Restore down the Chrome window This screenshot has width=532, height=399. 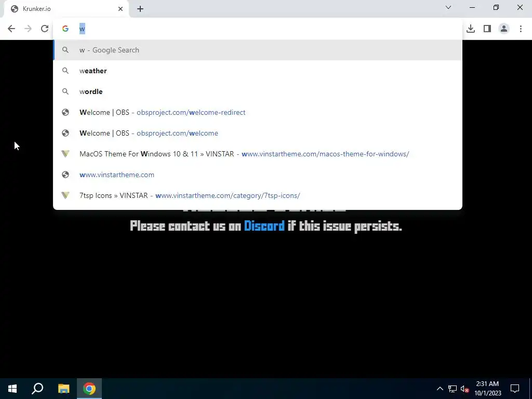click(x=496, y=7)
